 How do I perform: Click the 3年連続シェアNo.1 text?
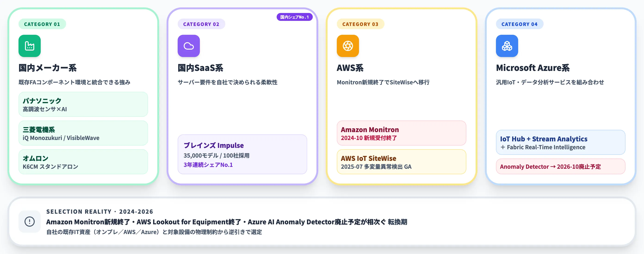tap(208, 165)
